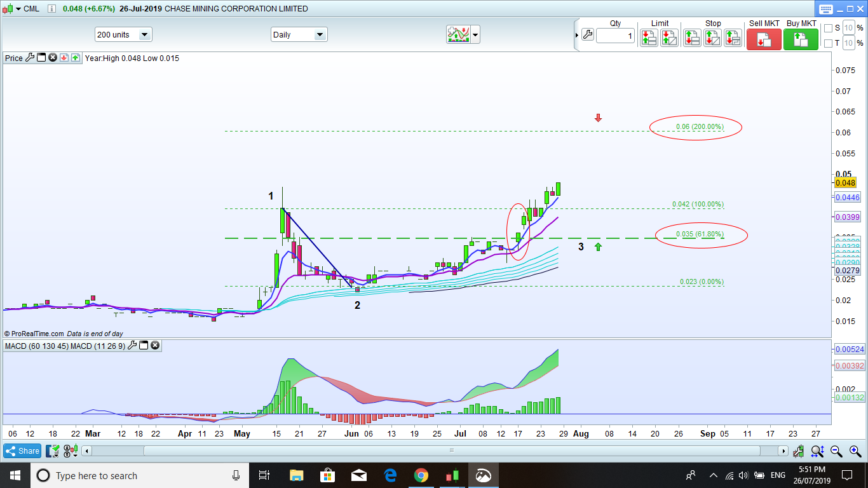Image resolution: width=868 pixels, height=488 pixels.
Task: Click the horizontal scrollbar left arrow
Action: tap(88, 451)
